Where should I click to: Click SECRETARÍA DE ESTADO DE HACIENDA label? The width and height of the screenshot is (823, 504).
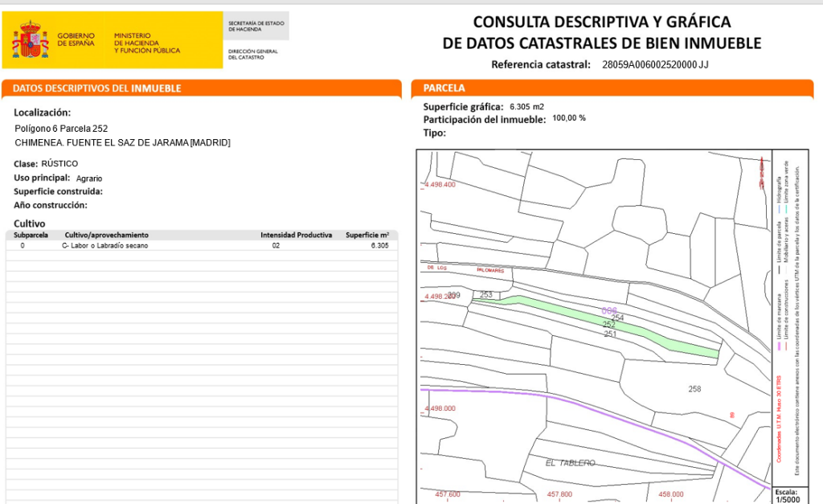point(256,27)
